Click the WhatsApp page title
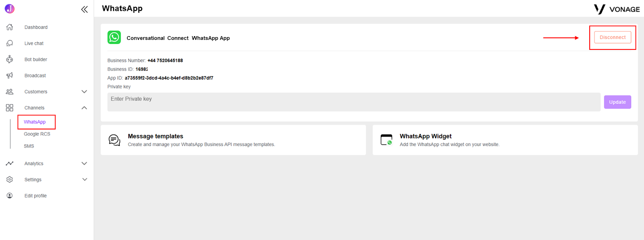 pyautogui.click(x=122, y=8)
